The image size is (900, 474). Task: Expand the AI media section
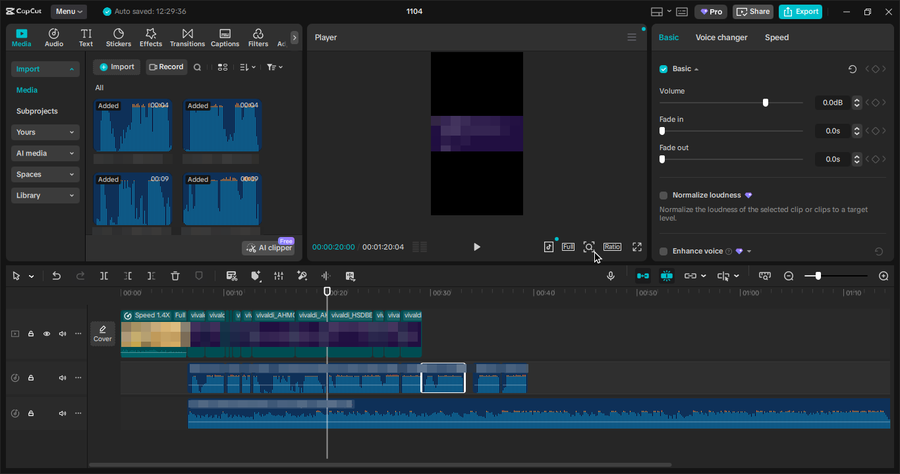(45, 153)
